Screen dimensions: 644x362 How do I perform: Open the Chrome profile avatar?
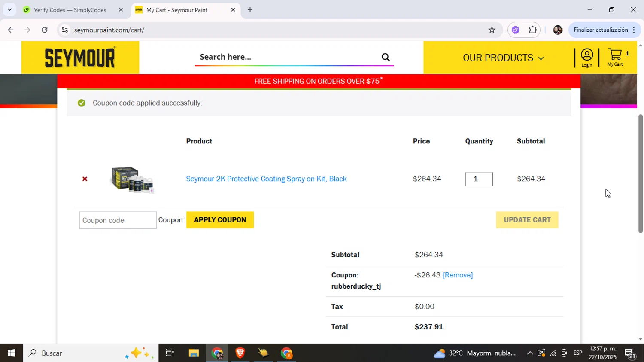(x=558, y=30)
